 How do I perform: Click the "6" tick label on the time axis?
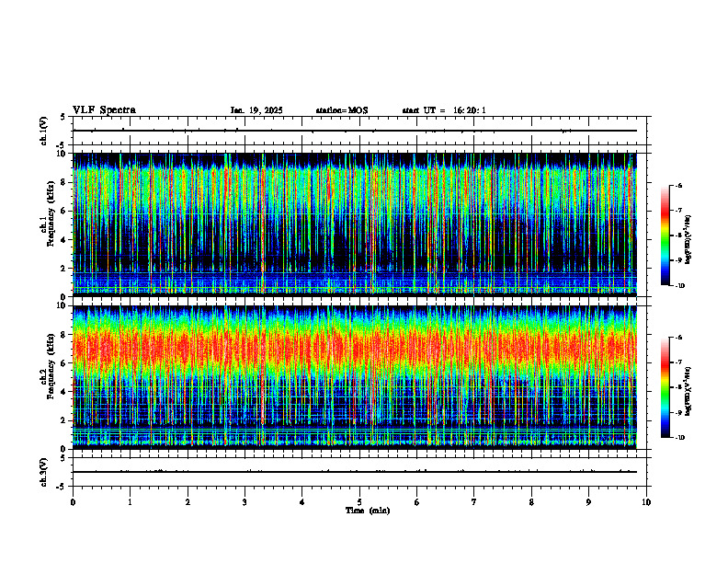[x=417, y=502]
